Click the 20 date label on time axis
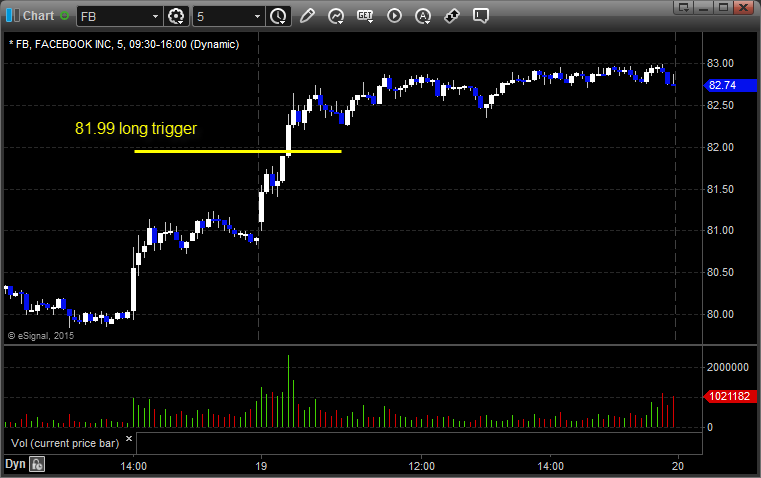The height and width of the screenshot is (478, 761). [678, 466]
